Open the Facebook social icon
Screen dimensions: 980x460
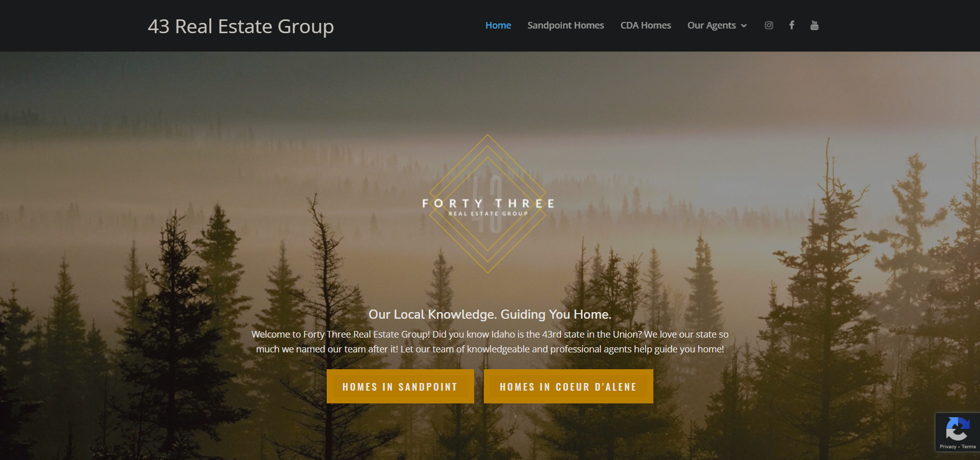792,25
